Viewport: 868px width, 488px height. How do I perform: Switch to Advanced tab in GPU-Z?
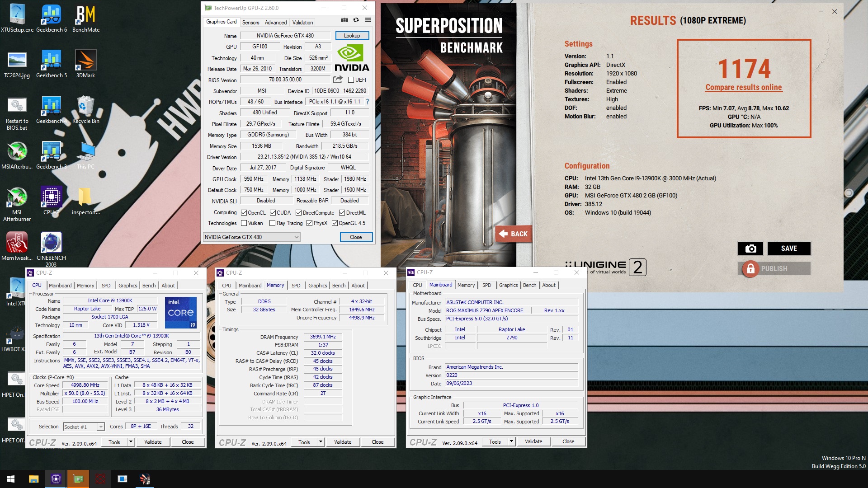pyautogui.click(x=276, y=22)
